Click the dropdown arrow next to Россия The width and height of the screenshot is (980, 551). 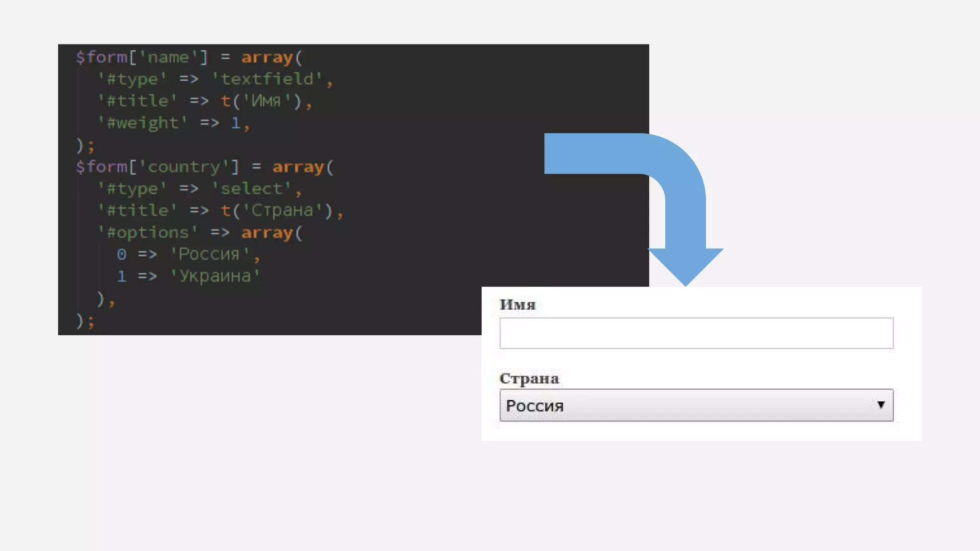[880, 405]
